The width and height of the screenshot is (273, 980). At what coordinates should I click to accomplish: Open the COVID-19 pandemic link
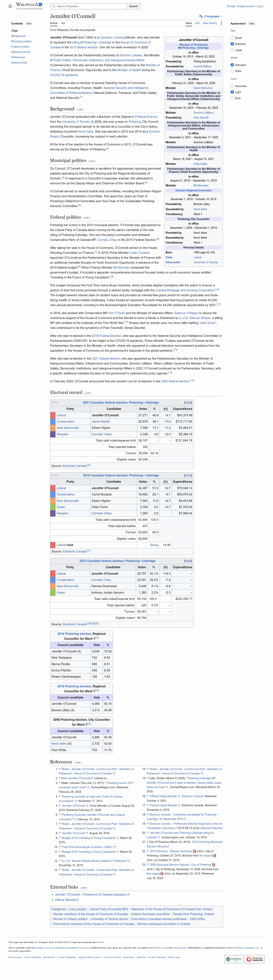(64, 75)
